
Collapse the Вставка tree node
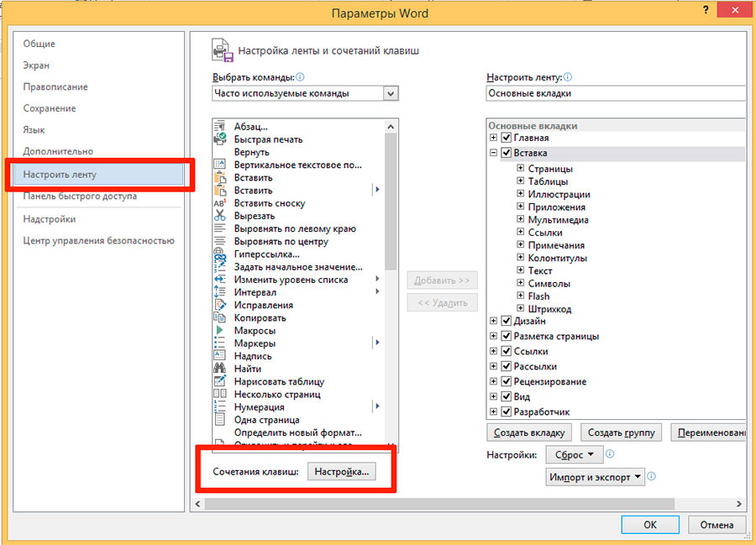click(x=493, y=154)
